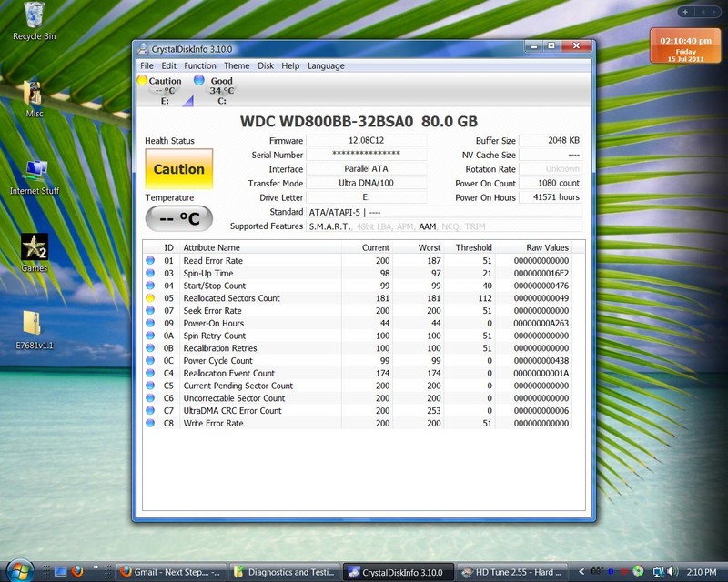
Task: Click the WDC WD800BB-32BSA0 80.0 GB title
Action: tap(359, 122)
